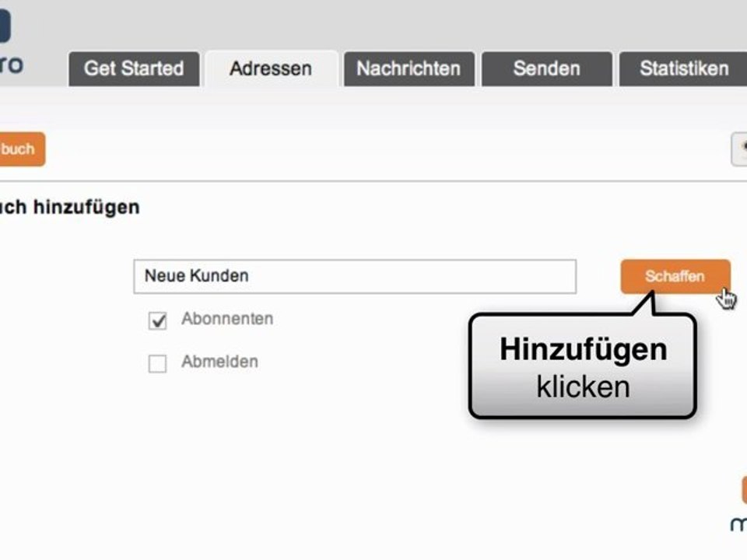This screenshot has height=560, width=747.
Task: Focus the Neue Kunden name field
Action: click(355, 276)
